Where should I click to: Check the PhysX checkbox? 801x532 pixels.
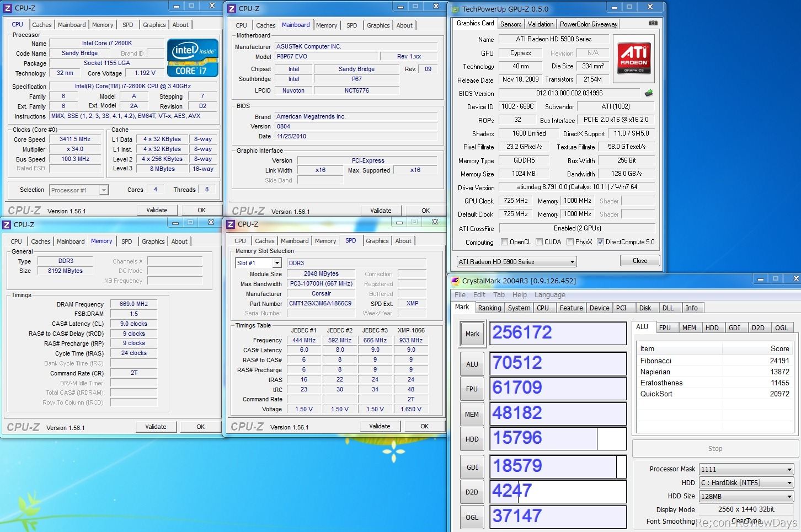[570, 242]
